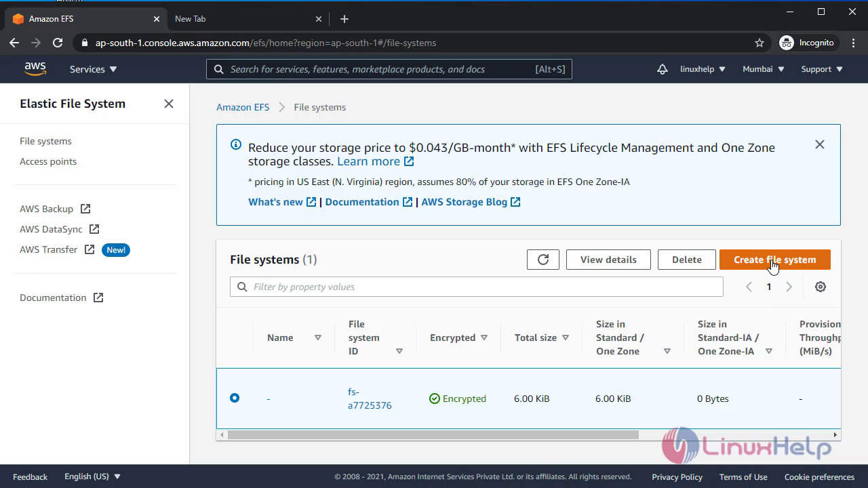Open a new browser tab with plus icon
The width and height of the screenshot is (868, 488).
click(344, 19)
